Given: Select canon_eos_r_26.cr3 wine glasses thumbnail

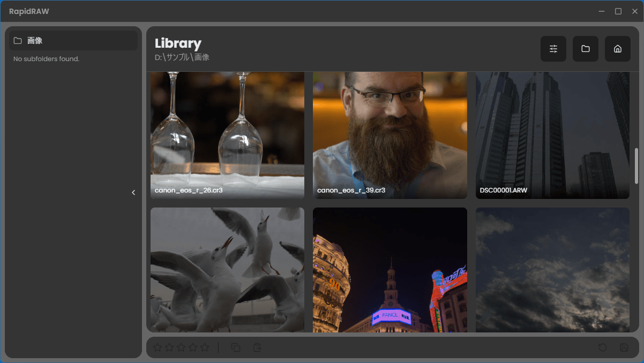Looking at the screenshot, I should [227, 135].
